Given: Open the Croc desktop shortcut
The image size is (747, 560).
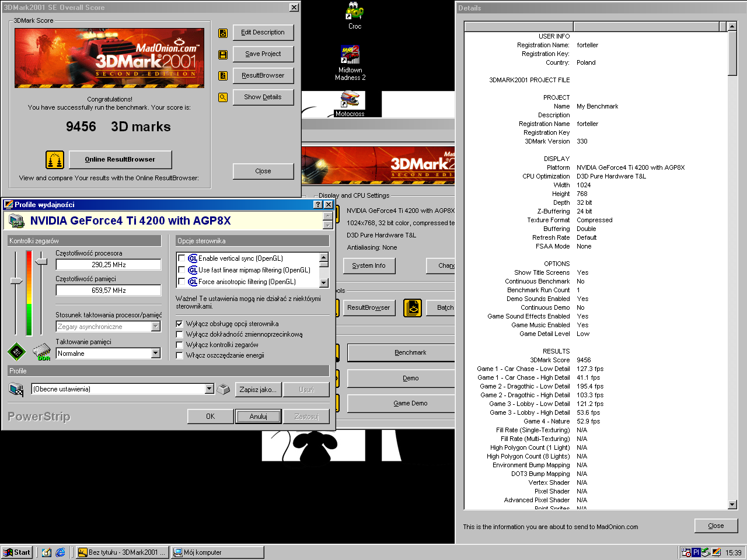Looking at the screenshot, I should point(355,16).
